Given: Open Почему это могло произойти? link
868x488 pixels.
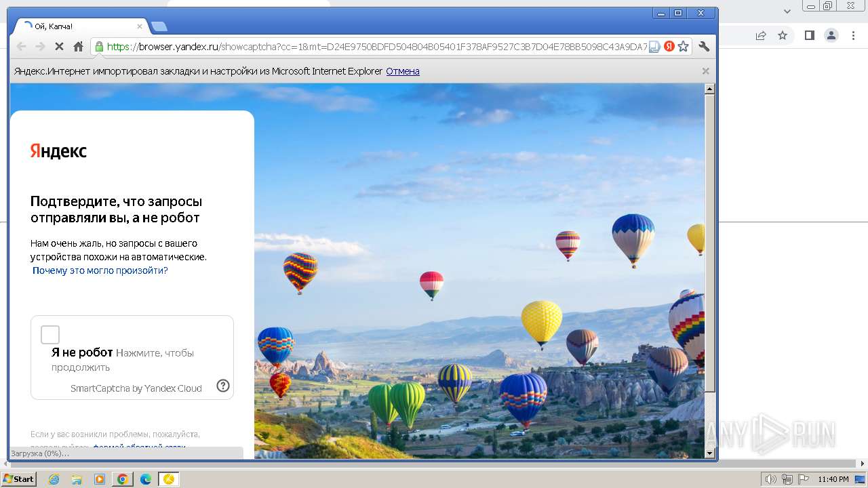Looking at the screenshot, I should 100,270.
